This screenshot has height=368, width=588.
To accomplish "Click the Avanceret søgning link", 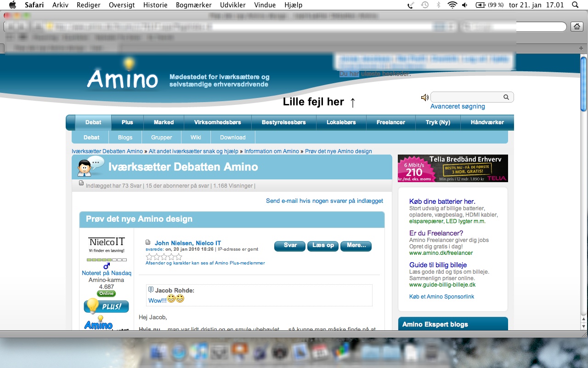I will click(458, 106).
